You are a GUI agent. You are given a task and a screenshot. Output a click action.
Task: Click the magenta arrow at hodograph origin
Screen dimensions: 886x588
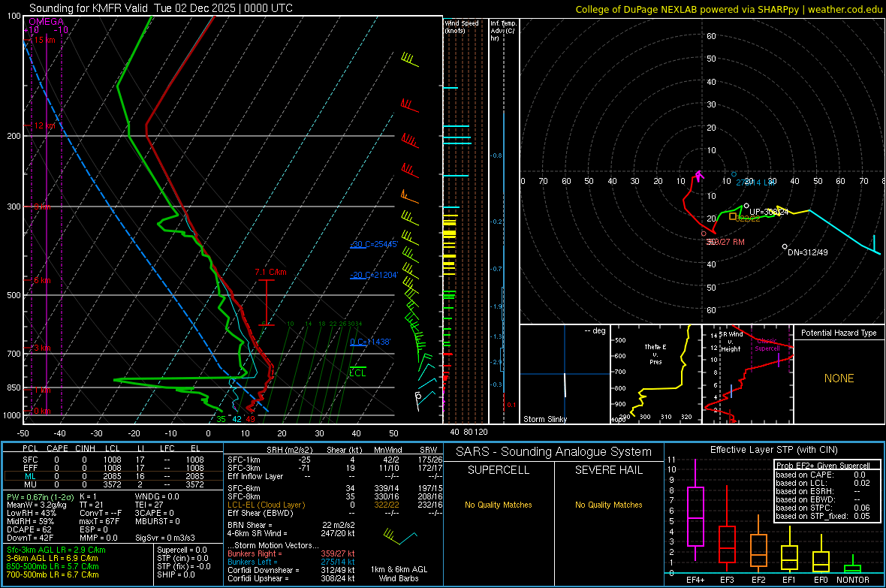(700, 176)
